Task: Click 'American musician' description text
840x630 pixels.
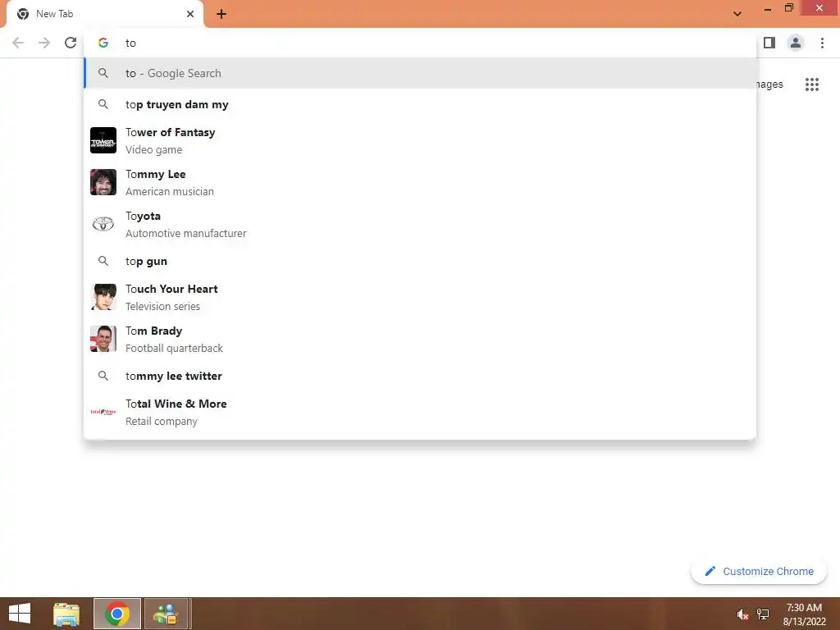Action: point(170,192)
